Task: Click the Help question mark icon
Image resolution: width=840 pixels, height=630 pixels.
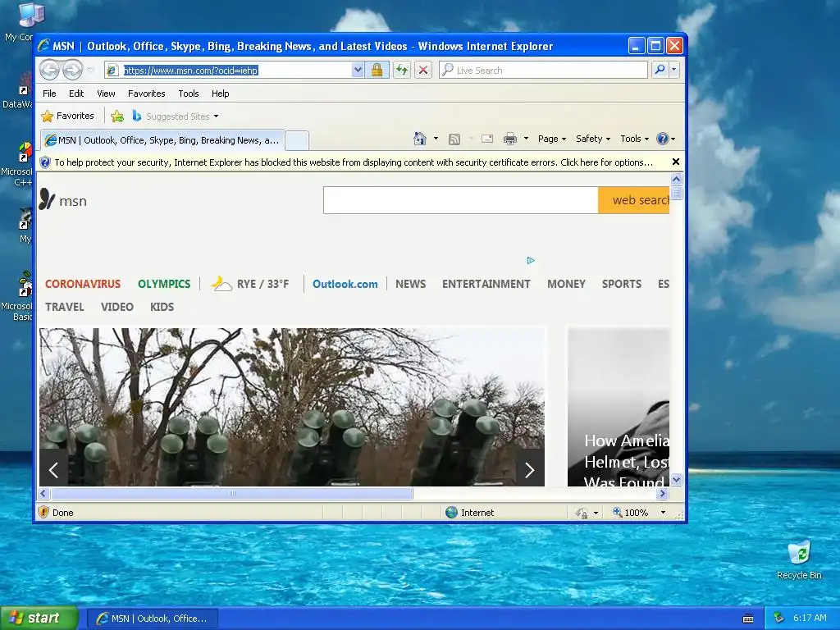Action: point(663,139)
